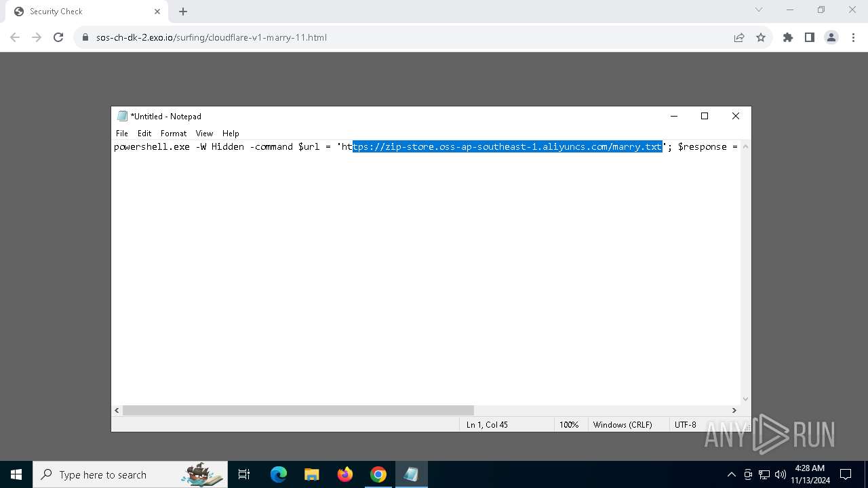
Task: Launch Microsoft Edge from taskbar
Action: pos(279,474)
